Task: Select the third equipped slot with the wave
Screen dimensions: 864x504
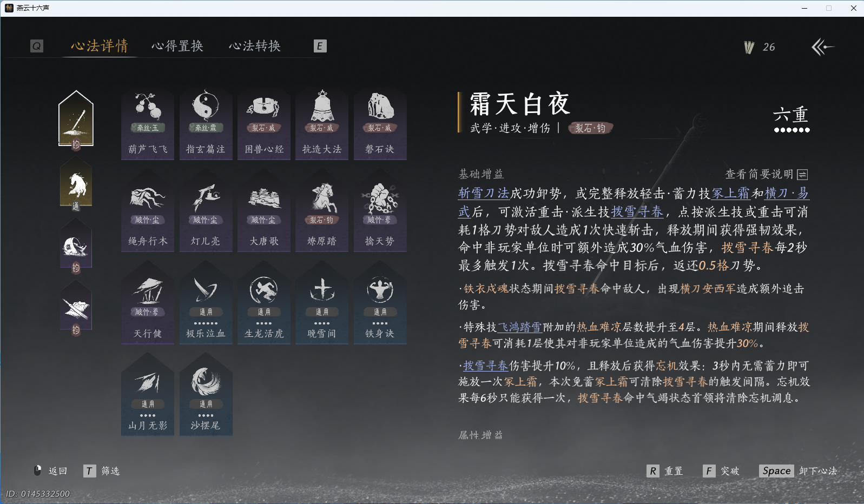Action: (x=76, y=246)
